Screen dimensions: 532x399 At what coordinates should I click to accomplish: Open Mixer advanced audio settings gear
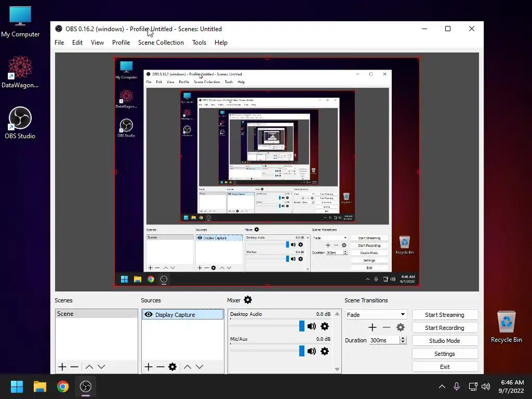click(x=248, y=300)
